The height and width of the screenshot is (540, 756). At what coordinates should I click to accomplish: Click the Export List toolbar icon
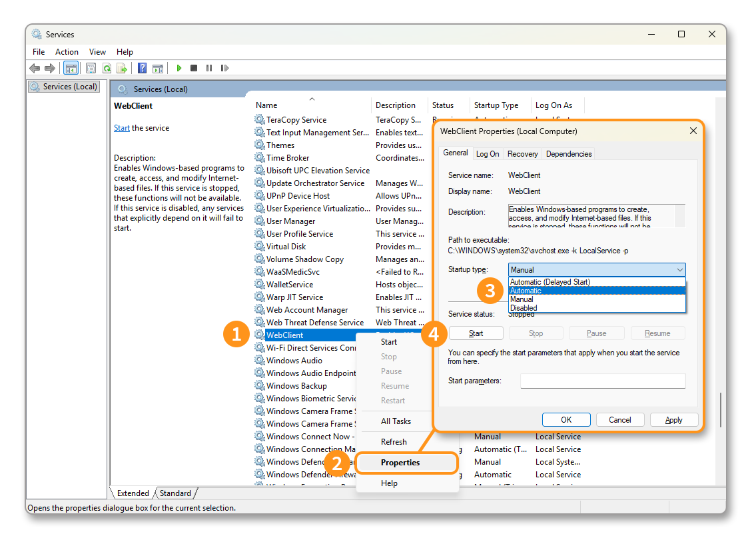pos(122,68)
